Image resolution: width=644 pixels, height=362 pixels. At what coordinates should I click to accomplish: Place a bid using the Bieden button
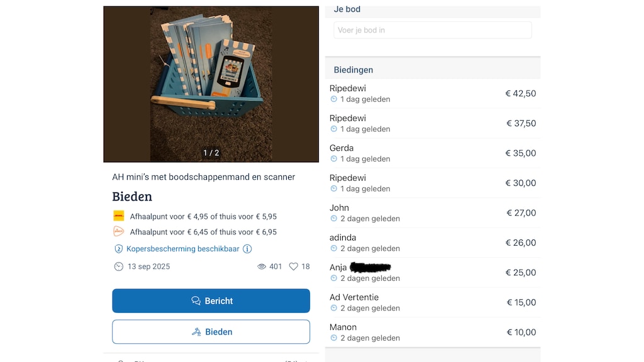(211, 332)
